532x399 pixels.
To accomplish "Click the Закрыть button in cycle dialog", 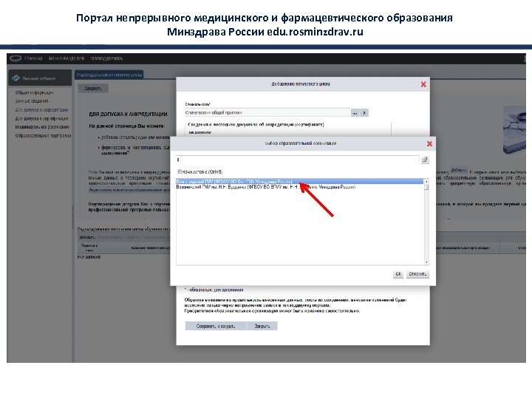I will [x=262, y=326].
